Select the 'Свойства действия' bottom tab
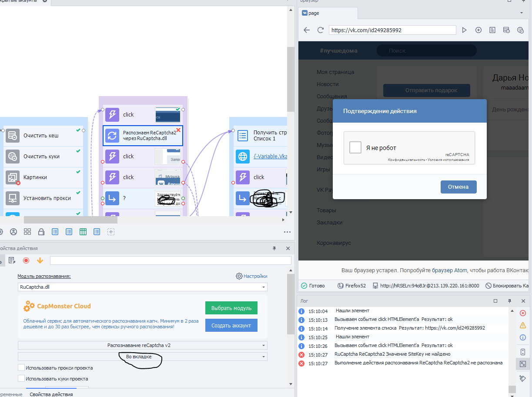 [51, 394]
